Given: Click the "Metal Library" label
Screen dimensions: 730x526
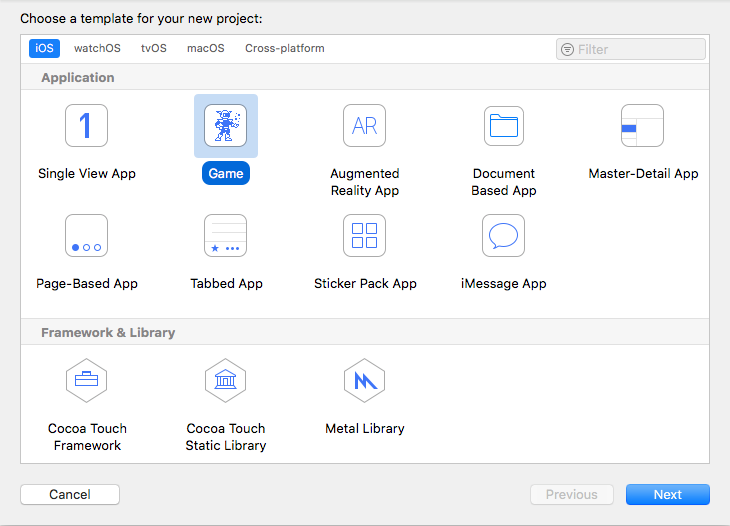Looking at the screenshot, I should (365, 428).
